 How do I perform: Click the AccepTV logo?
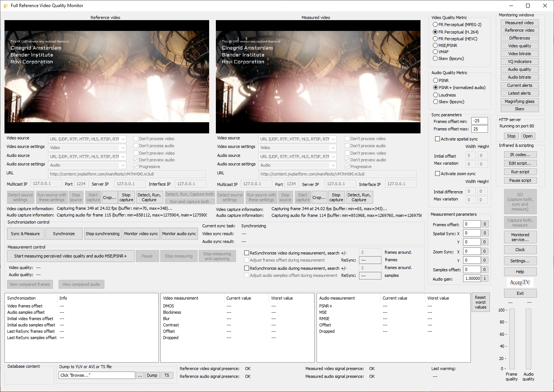tap(520, 282)
